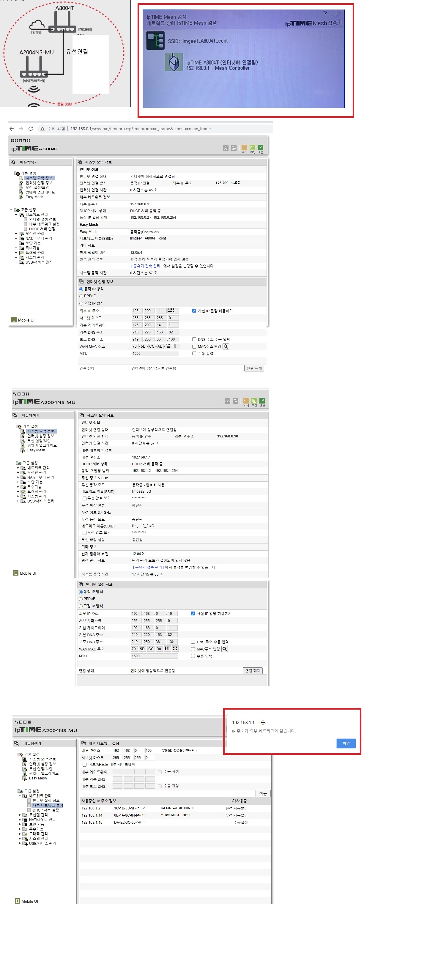Click the question mark icon in the Mesh search dialog

tap(324, 13)
